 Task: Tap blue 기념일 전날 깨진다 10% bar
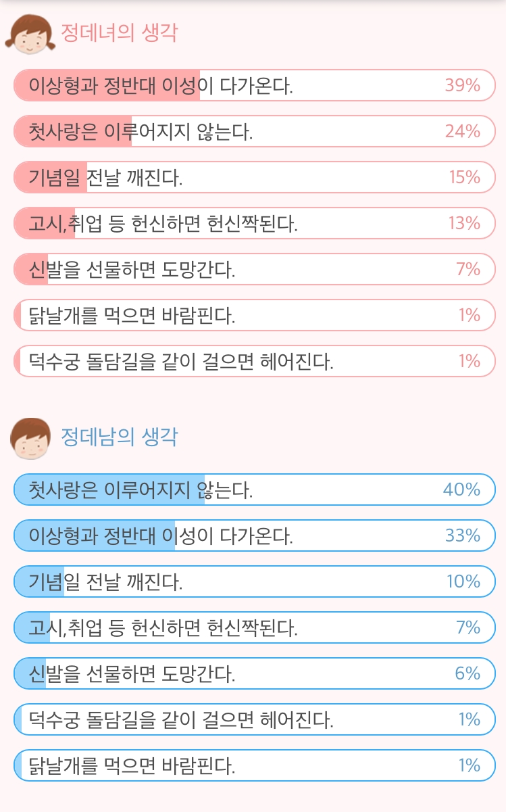pos(255,581)
